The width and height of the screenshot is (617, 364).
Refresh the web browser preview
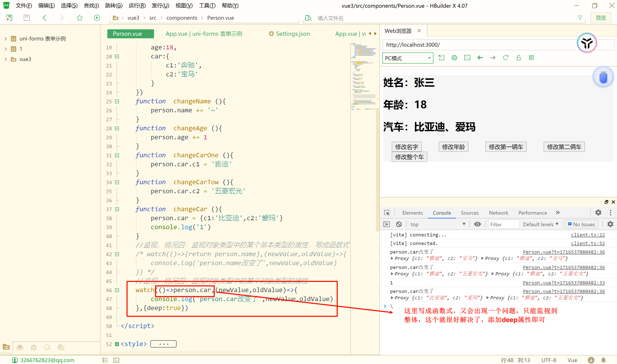[506, 58]
